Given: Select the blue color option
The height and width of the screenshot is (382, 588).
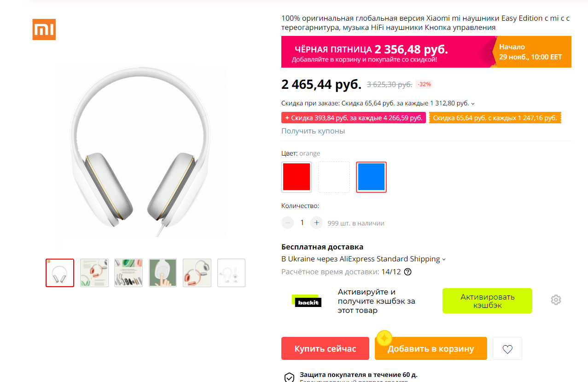Looking at the screenshot, I should click(371, 177).
